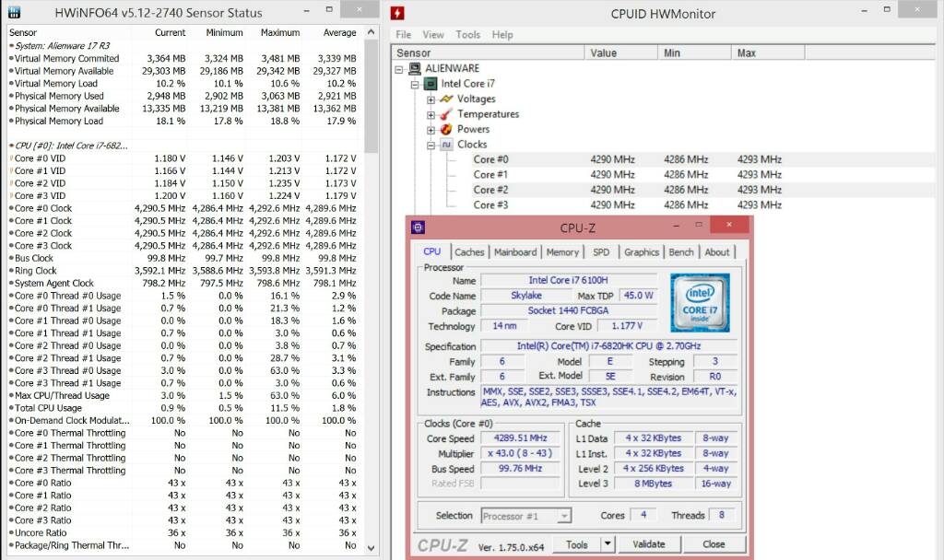
Task: Click the Core #0 VID sensor icon in HWiNFO
Action: pos(11,158)
